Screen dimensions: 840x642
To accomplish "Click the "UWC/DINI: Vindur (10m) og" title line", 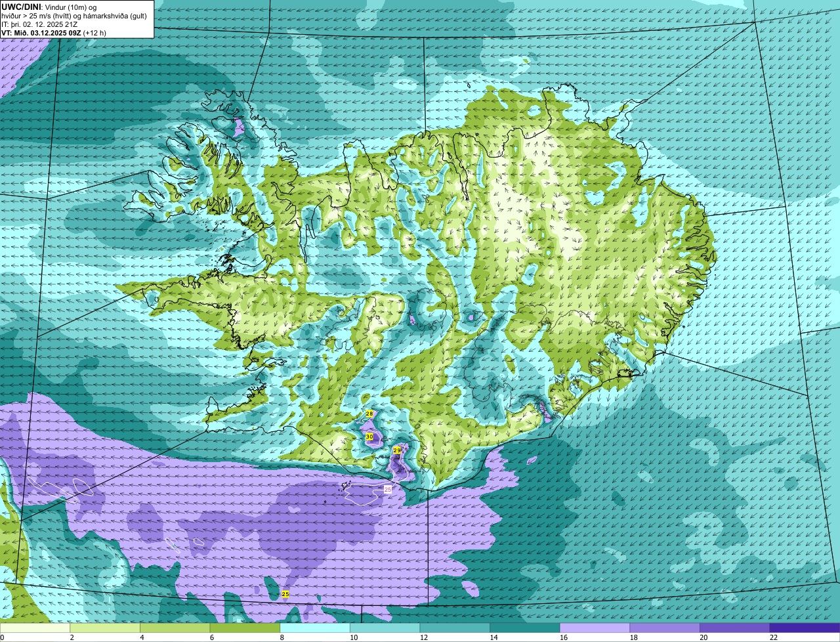I will point(50,7).
